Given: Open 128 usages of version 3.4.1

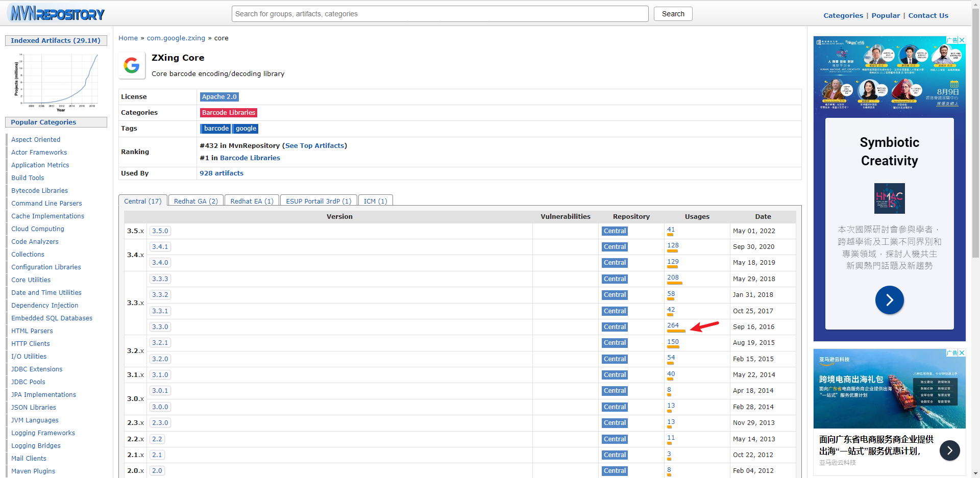Looking at the screenshot, I should click(673, 245).
